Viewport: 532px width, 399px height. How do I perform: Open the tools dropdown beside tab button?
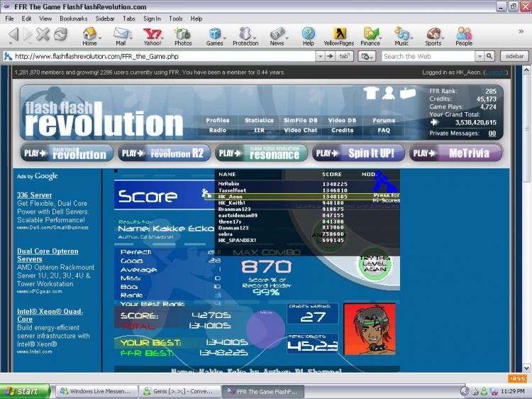pos(367,56)
